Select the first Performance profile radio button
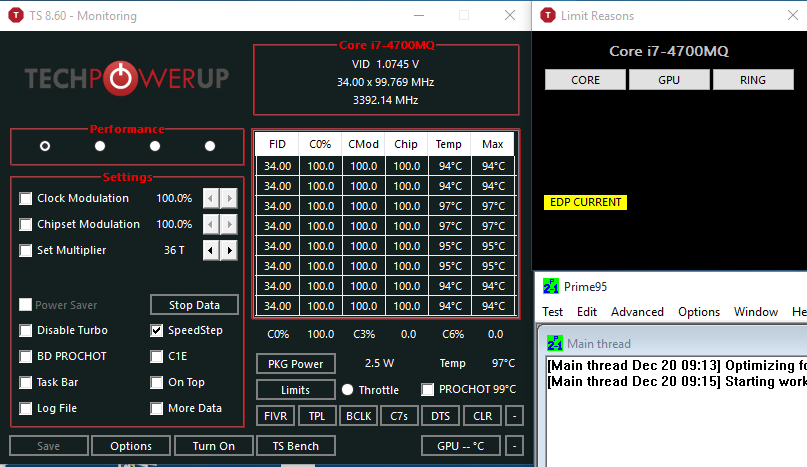Image resolution: width=807 pixels, height=467 pixels. coord(45,146)
